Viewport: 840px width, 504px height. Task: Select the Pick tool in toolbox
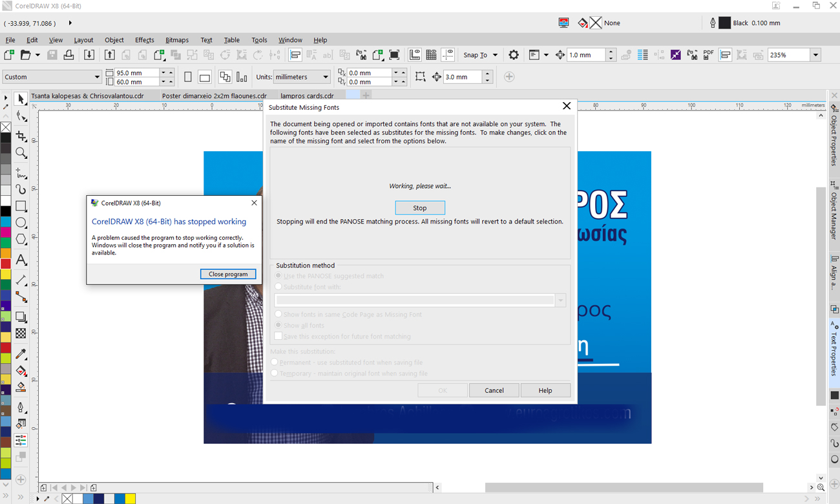click(x=21, y=99)
